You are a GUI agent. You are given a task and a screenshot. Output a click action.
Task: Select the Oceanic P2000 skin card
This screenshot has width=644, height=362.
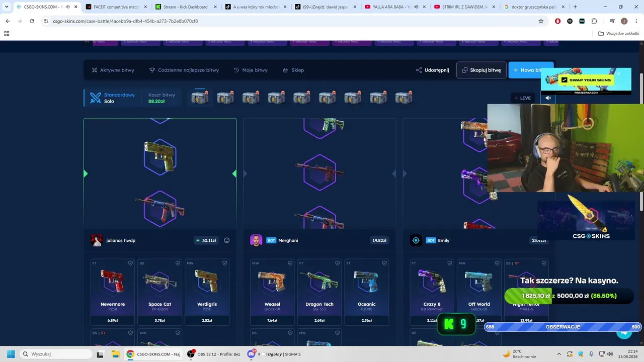[367, 292]
